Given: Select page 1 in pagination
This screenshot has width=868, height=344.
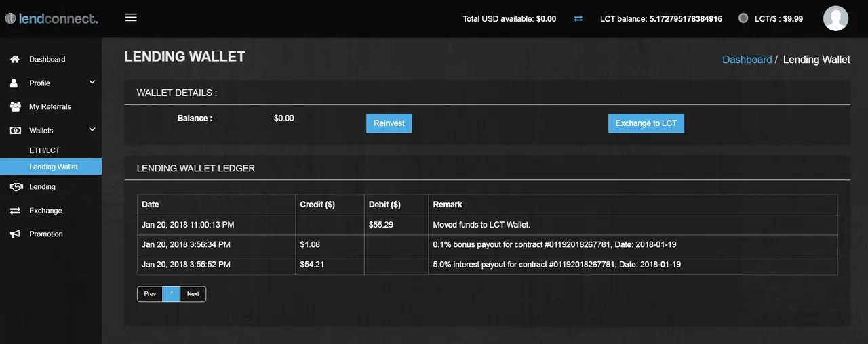Looking at the screenshot, I should pyautogui.click(x=172, y=294).
